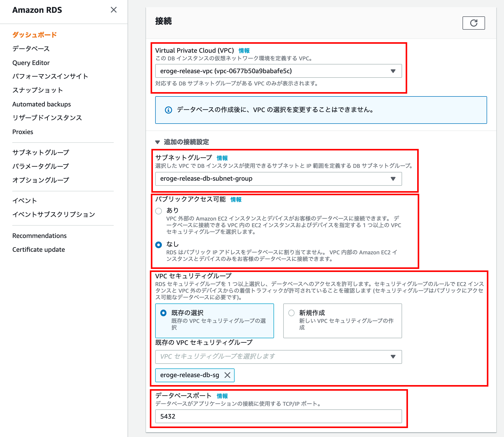Viewport: 504px width, 437px height.
Task: Go to スナップショット in sidebar
Action: (38, 90)
